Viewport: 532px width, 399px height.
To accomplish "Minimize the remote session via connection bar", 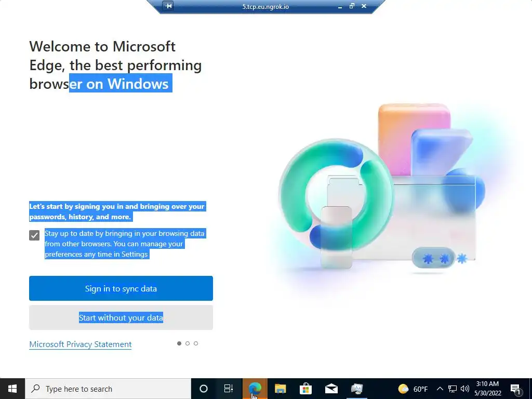I will click(x=340, y=6).
